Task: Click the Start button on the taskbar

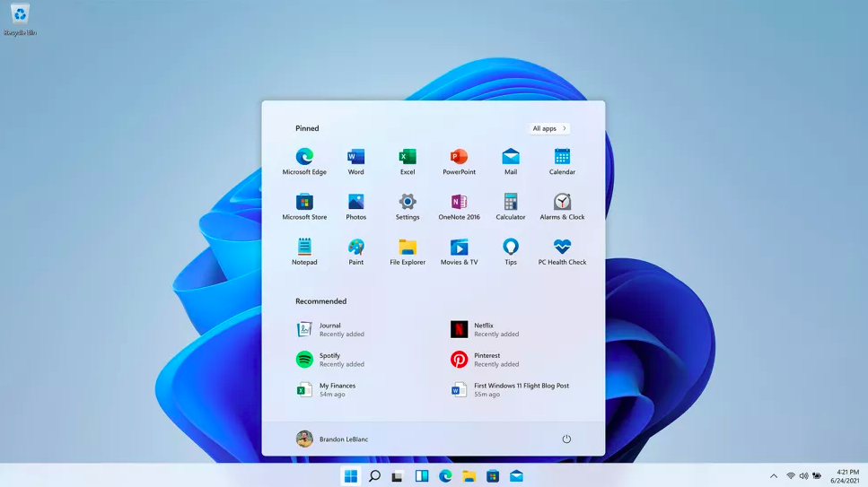Action: pyautogui.click(x=351, y=476)
